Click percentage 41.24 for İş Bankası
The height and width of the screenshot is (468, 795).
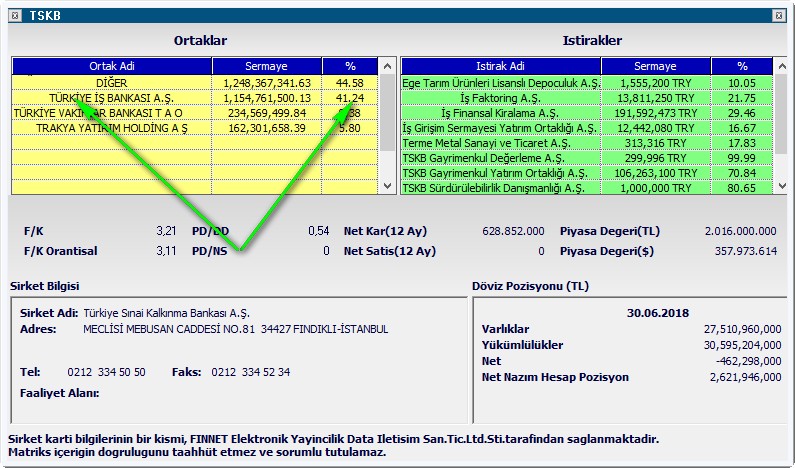350,98
